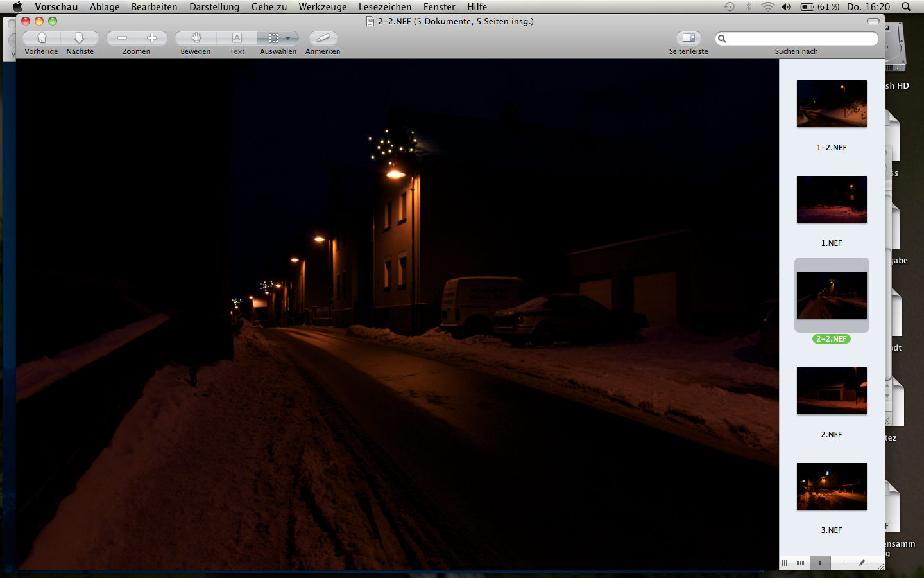Click the magnifier in the search field
This screenshot has width=924, height=578.
coord(722,39)
